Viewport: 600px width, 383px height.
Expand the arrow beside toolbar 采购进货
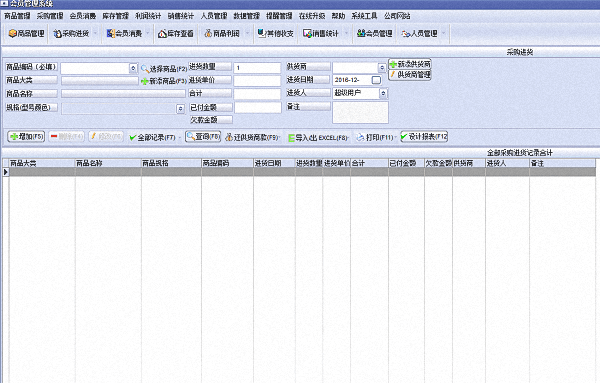[95, 34]
